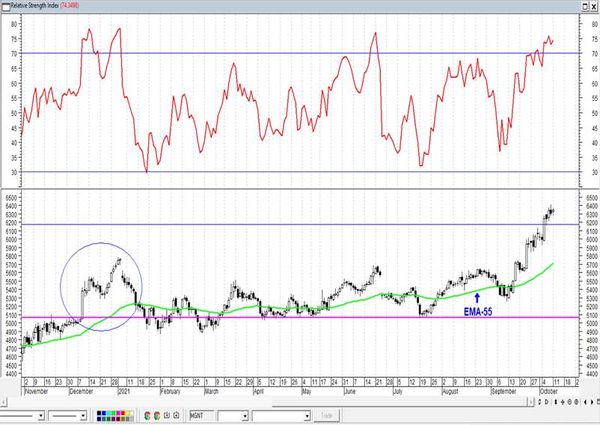Click the September label on date axis

pos(504,391)
